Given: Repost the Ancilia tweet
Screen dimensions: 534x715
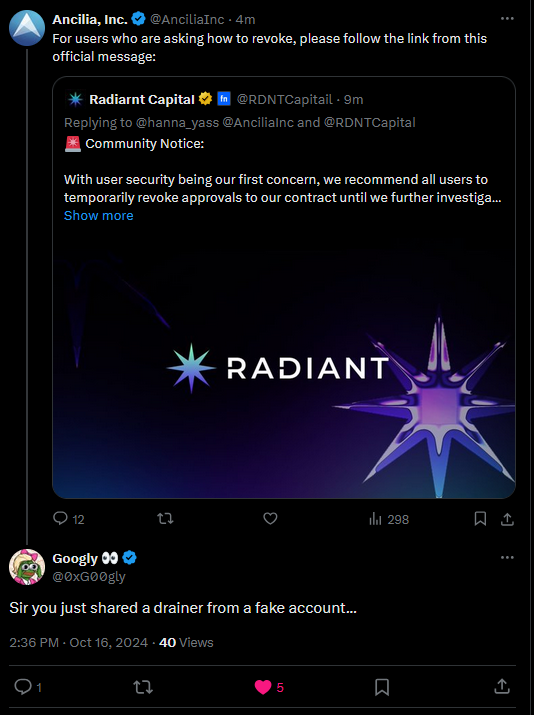Looking at the screenshot, I should pos(165,518).
